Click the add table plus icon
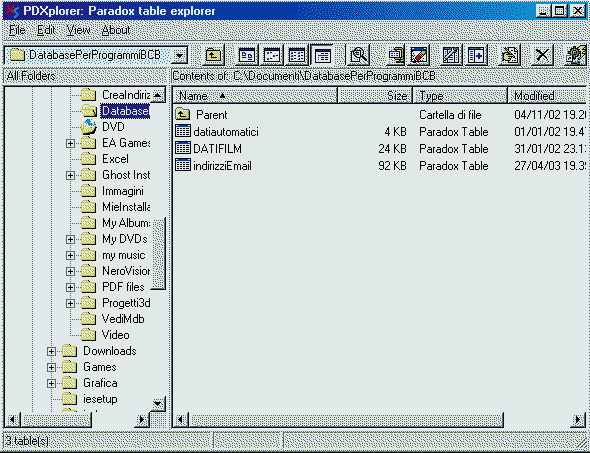 [476, 56]
